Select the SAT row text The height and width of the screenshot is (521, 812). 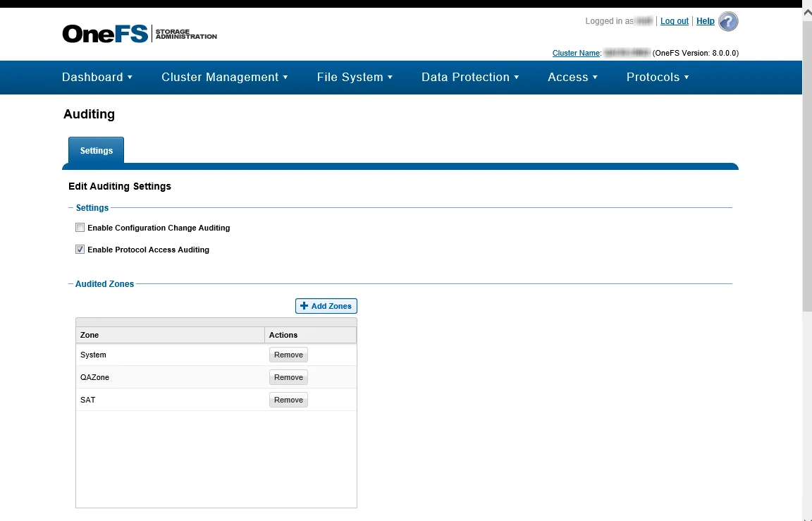(88, 400)
